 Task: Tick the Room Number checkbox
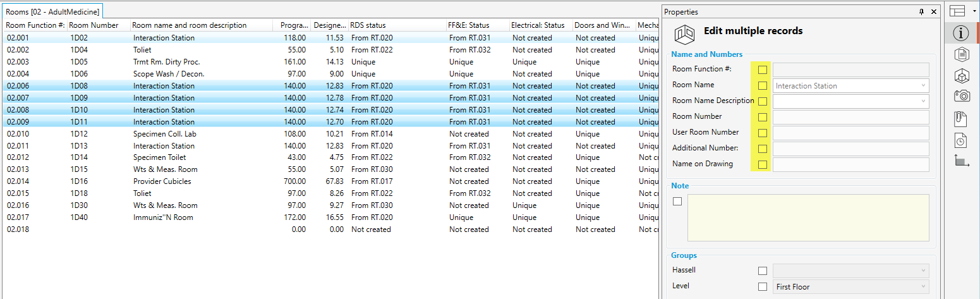pos(763,117)
